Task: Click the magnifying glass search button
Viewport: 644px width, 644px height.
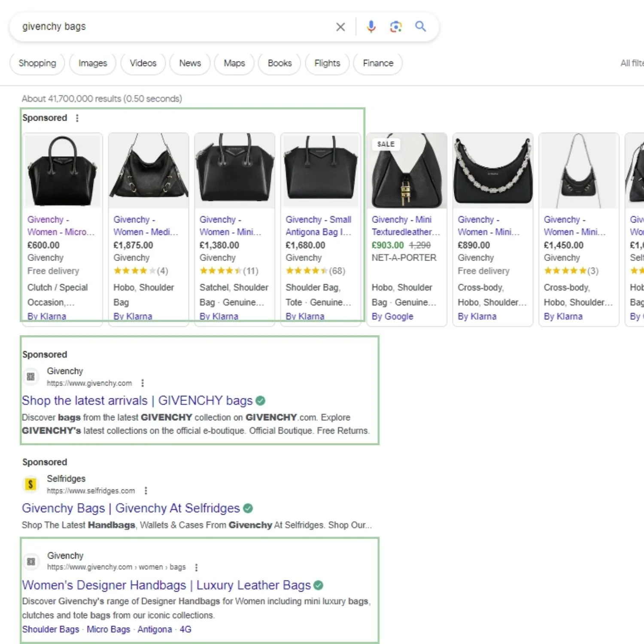Action: pos(420,26)
